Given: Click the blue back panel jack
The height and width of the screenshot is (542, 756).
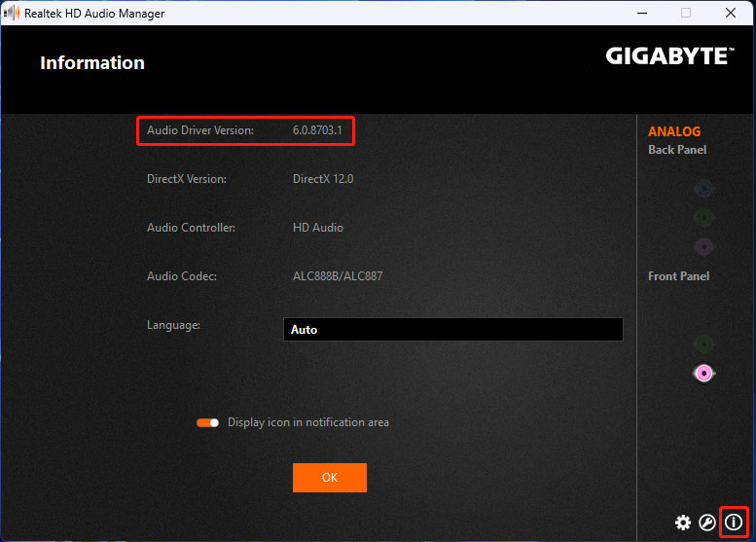Looking at the screenshot, I should 703,188.
